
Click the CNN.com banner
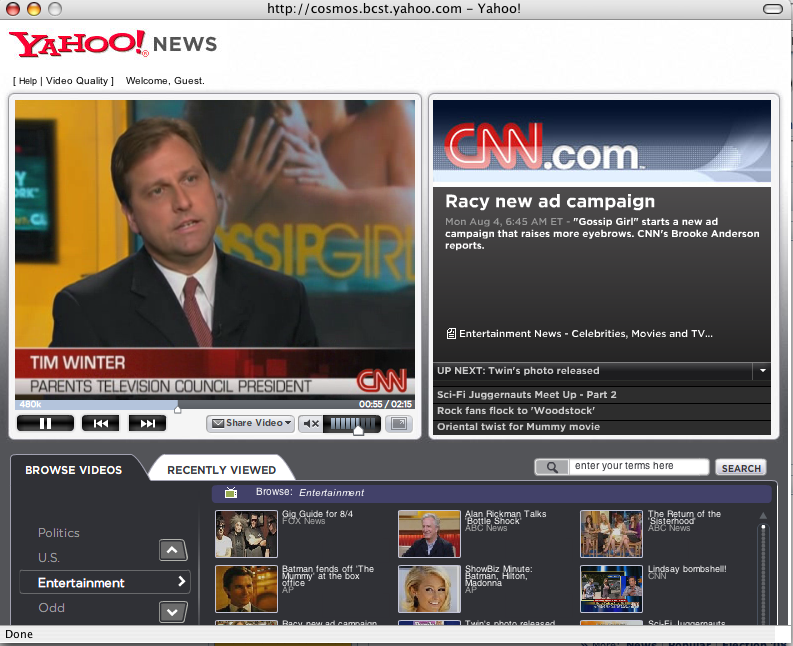coord(602,141)
